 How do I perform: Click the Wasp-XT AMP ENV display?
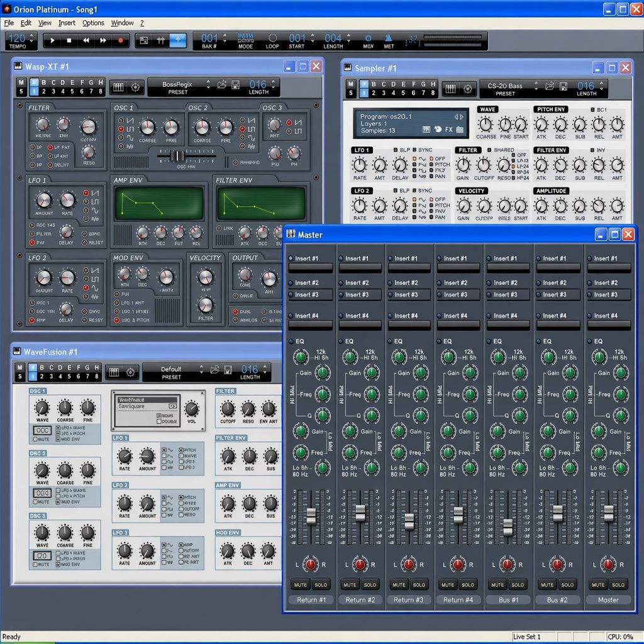159,203
